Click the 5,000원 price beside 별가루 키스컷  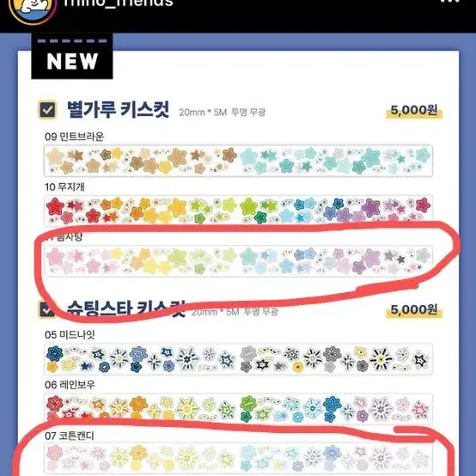point(414,111)
